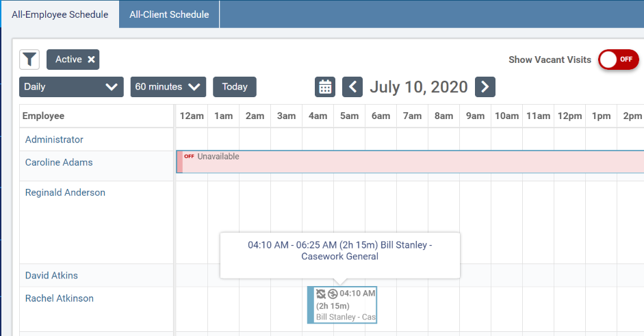Select the All-Employee Schedule tab
This screenshot has width=644, height=336.
60,14
